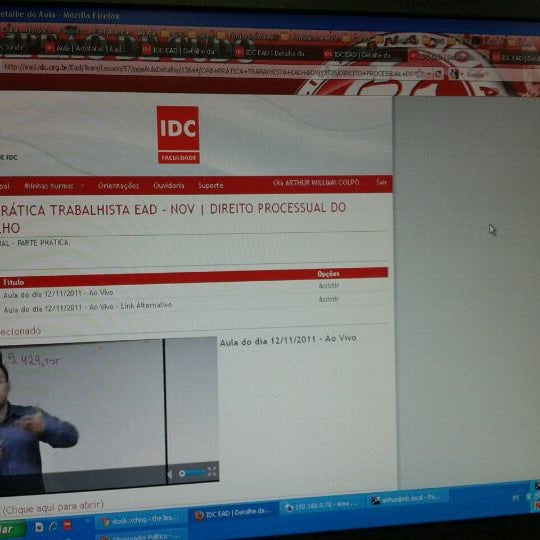
Task: Click Assistir for the Ao Vivo class
Action: (329, 285)
